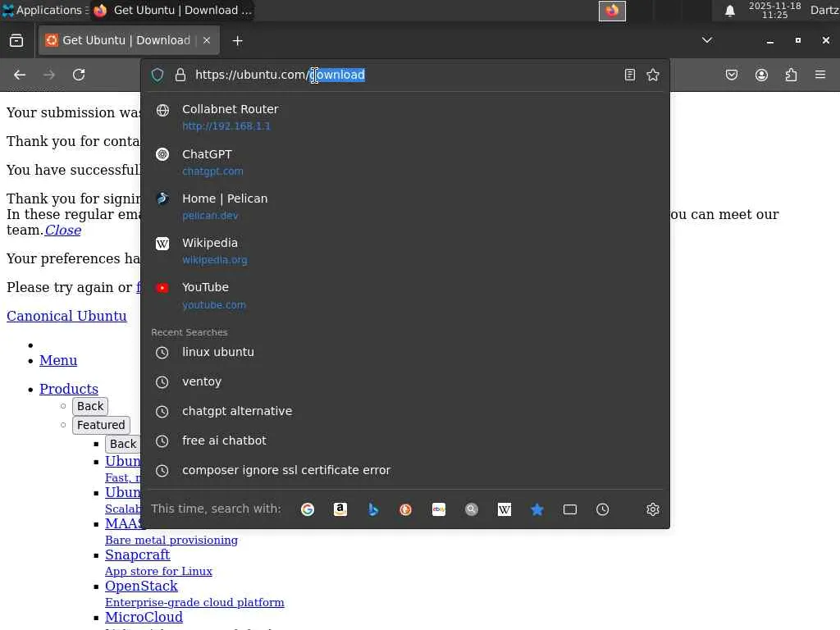Search this time with Google
840x630 pixels.
coord(308,509)
